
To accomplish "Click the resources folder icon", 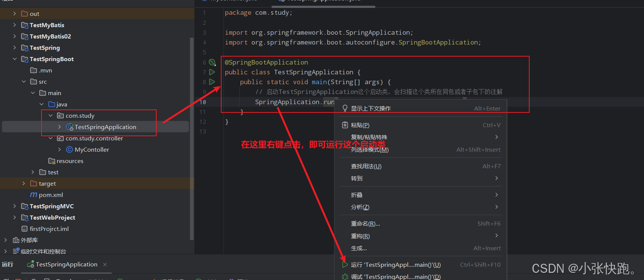I will pos(52,161).
